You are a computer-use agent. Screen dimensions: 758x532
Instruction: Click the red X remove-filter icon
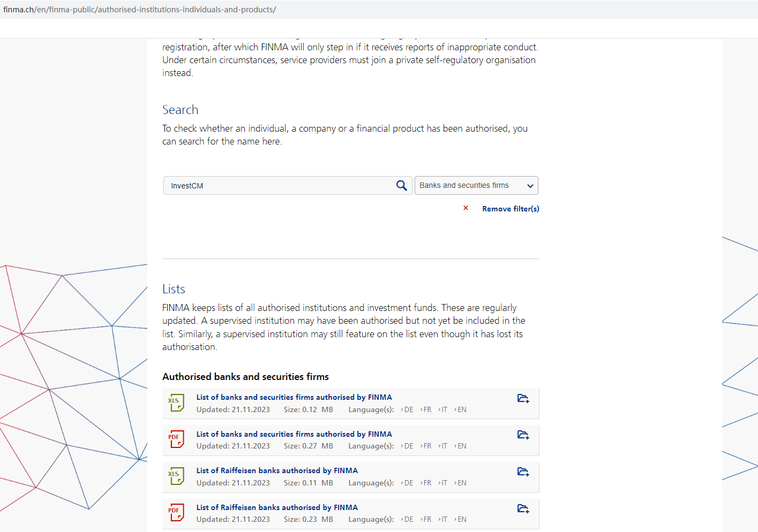tap(466, 208)
